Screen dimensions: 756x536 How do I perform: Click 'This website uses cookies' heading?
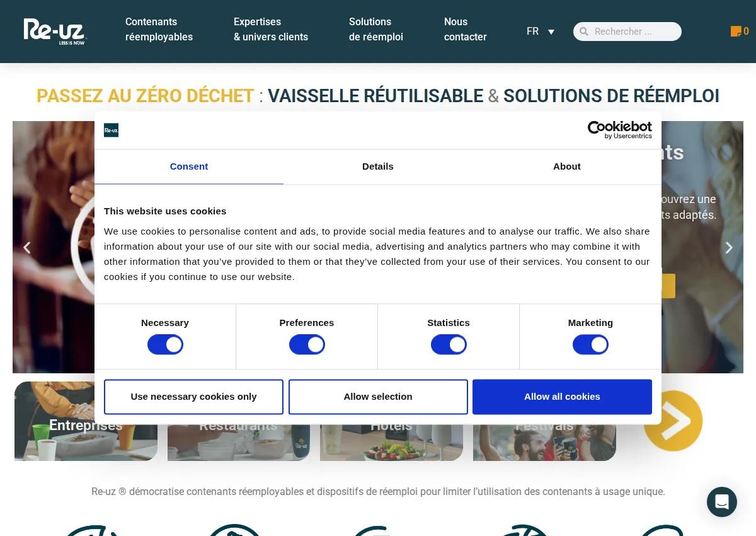(x=165, y=211)
